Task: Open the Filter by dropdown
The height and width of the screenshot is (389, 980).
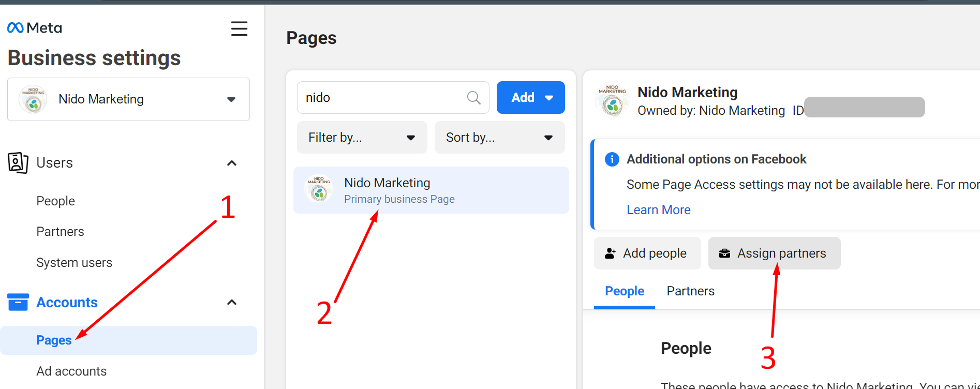Action: (362, 138)
